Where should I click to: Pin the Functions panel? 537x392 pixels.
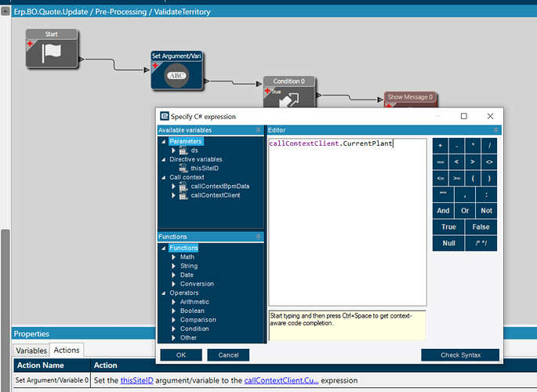[258, 236]
